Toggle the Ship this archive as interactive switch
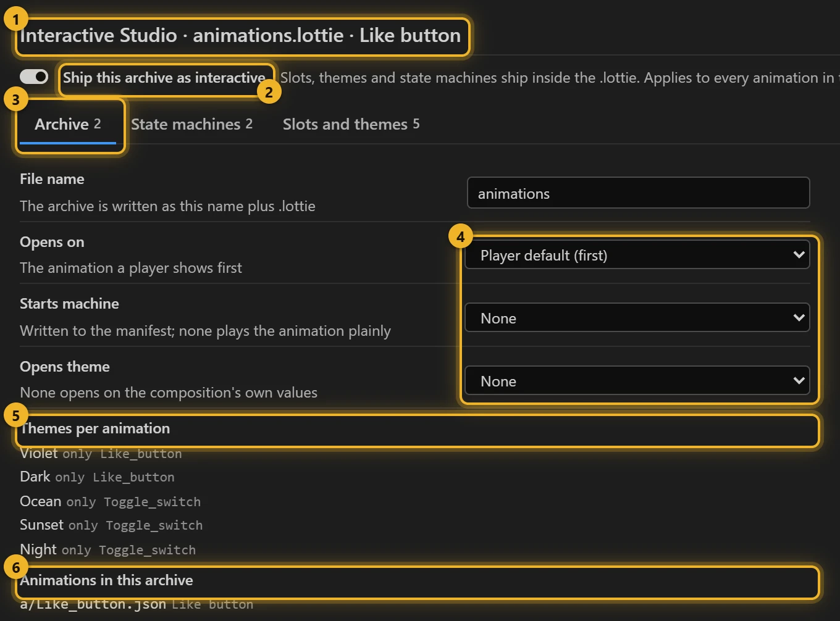The width and height of the screenshot is (840, 621). pos(34,77)
